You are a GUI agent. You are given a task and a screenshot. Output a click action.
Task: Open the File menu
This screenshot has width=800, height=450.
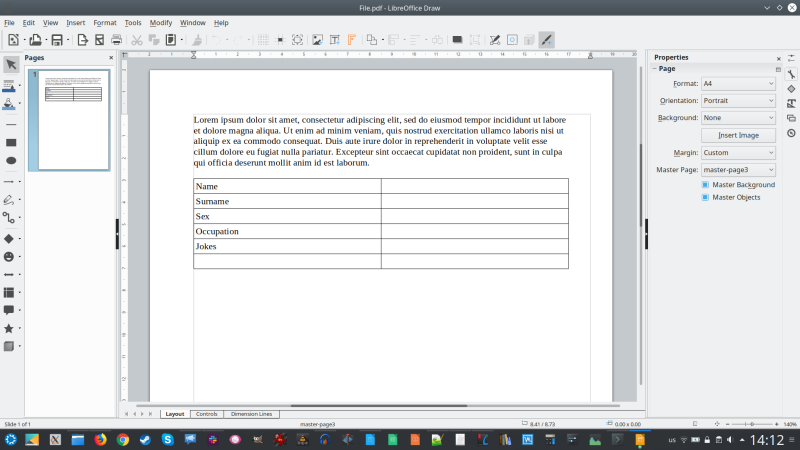(9, 23)
